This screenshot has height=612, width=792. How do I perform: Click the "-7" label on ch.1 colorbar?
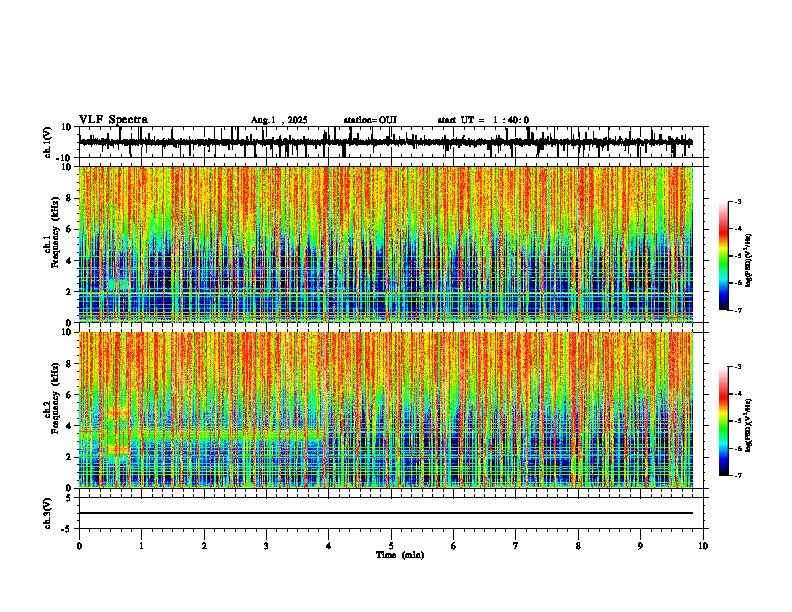(x=738, y=310)
